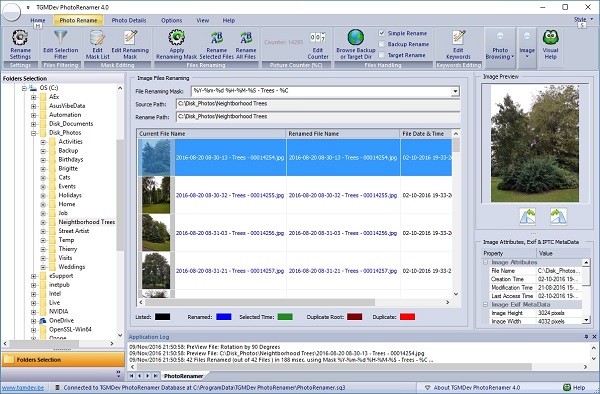This screenshot has width=600, height=394.
Task: Open the Options ribbon tab
Action: tap(171, 20)
